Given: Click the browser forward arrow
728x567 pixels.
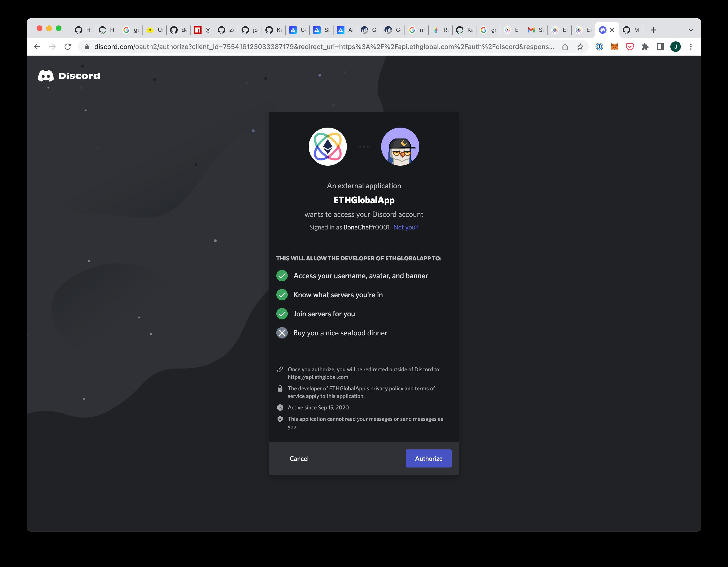Looking at the screenshot, I should (x=52, y=47).
